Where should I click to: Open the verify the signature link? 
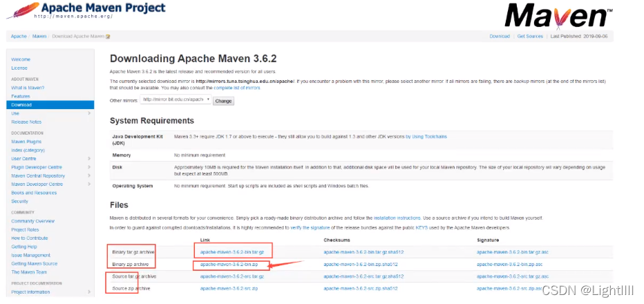310,227
